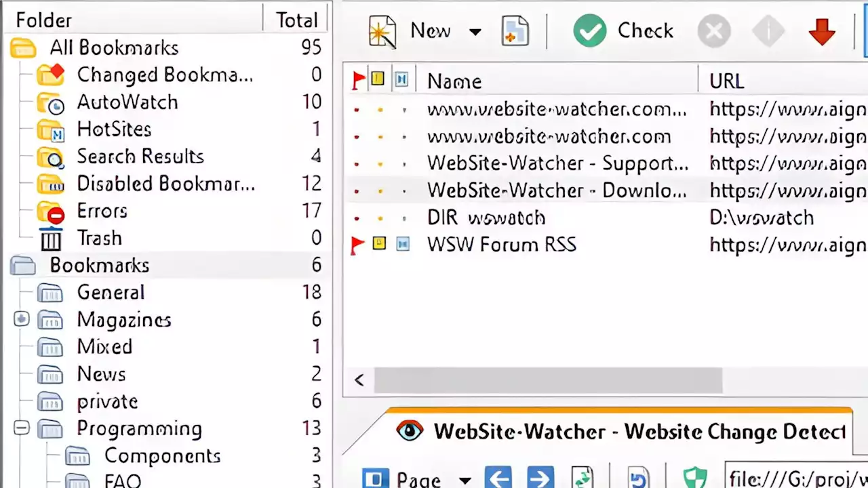Select the HotSites folder

coord(114,129)
